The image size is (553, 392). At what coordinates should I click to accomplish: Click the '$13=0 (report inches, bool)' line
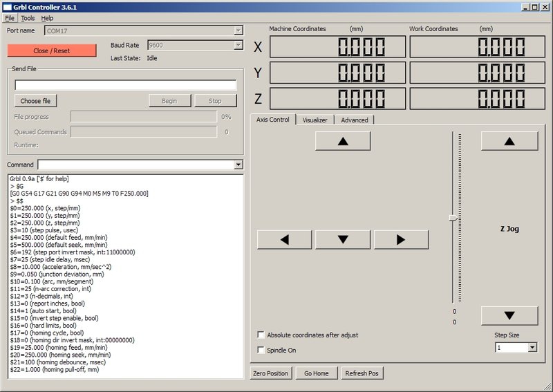47,304
